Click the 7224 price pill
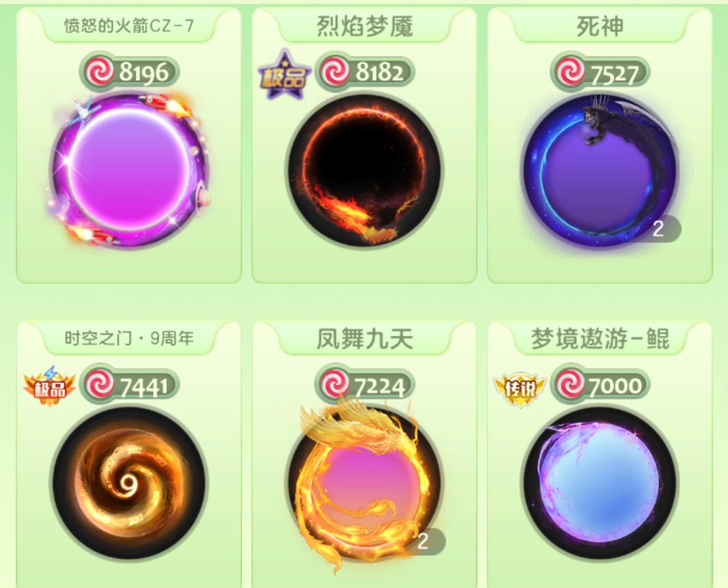Viewport: 728px width, 588px height. (x=365, y=385)
